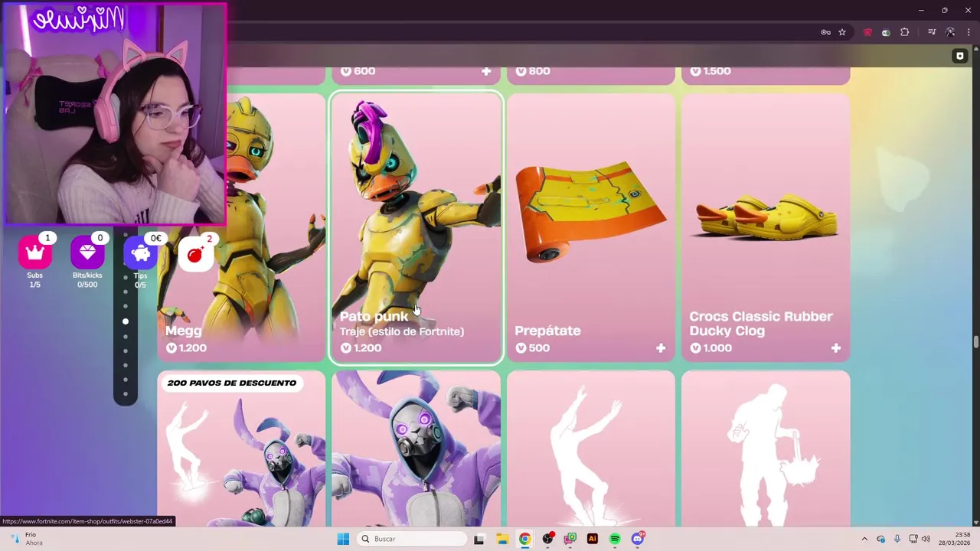The image size is (980, 551).
Task: Open the Chrome profile avatar
Action: 950,32
